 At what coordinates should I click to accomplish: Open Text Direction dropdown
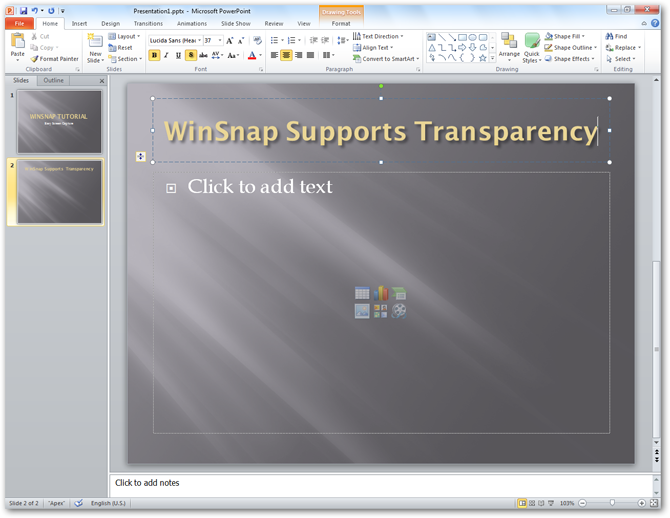(x=378, y=36)
